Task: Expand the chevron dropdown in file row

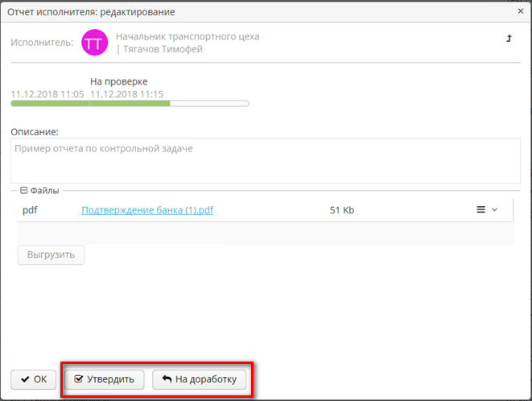Action: coord(495,210)
